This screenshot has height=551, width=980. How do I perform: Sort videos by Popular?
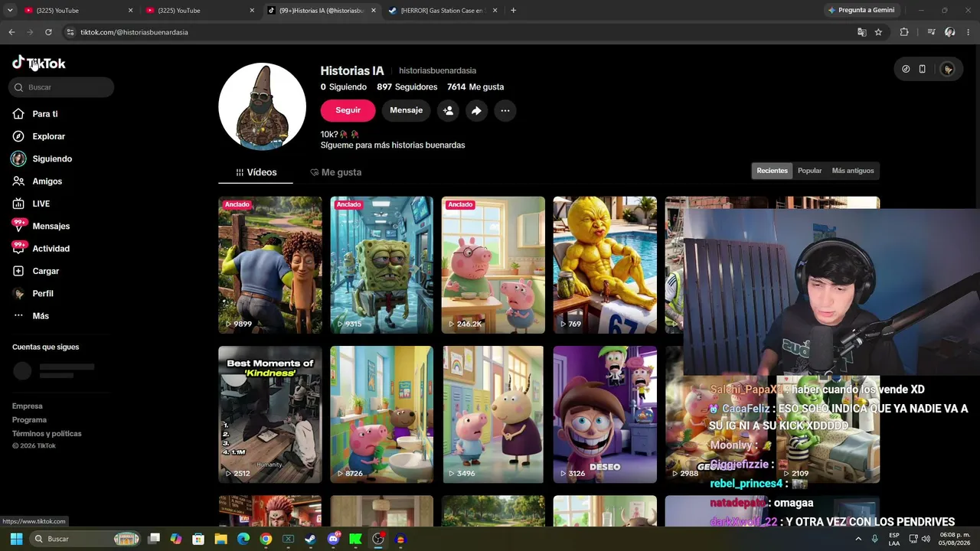(809, 171)
